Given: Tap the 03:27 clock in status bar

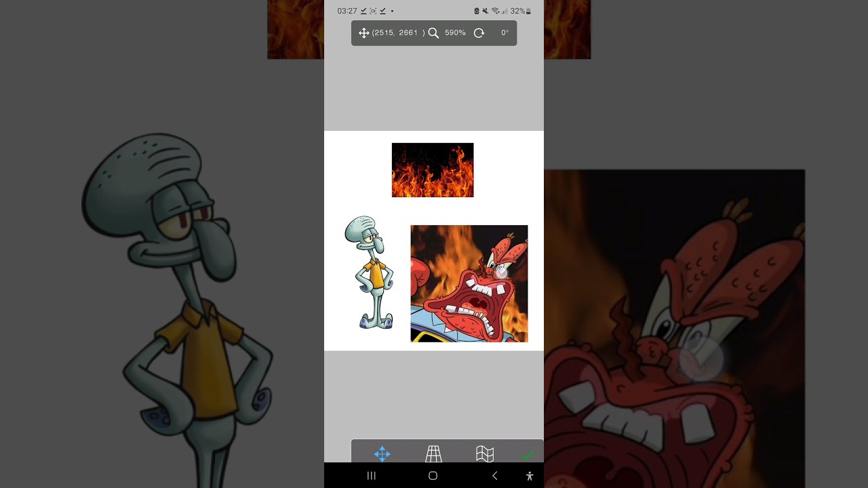Looking at the screenshot, I should [347, 11].
